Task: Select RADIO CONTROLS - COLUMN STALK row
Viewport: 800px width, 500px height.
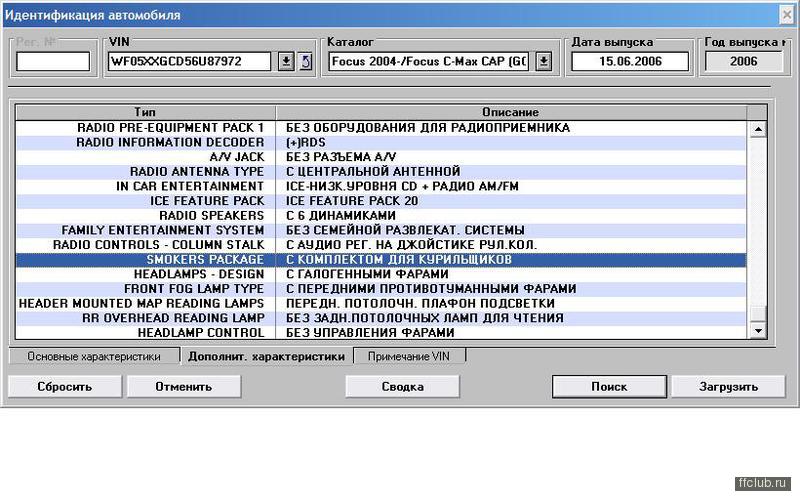Action: [x=381, y=245]
